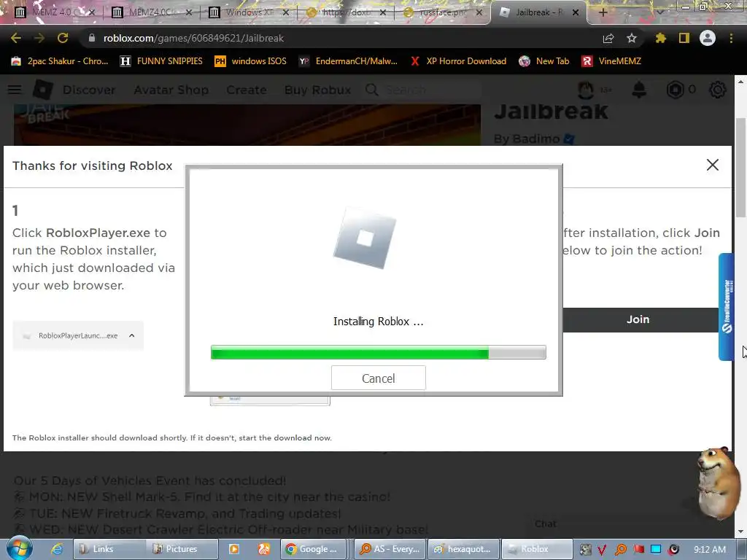This screenshot has height=560, width=747.
Task: Open the EndermanCH/Malw... bookmark
Action: tap(348, 61)
